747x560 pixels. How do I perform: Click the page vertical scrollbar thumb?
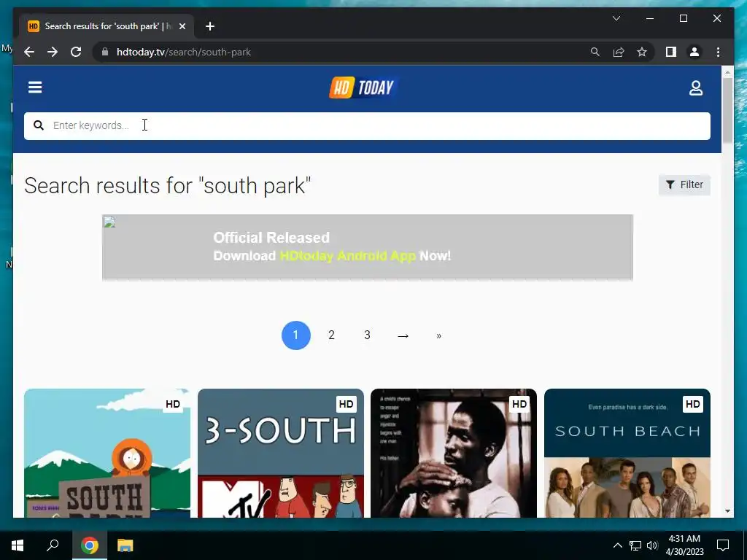[727, 110]
